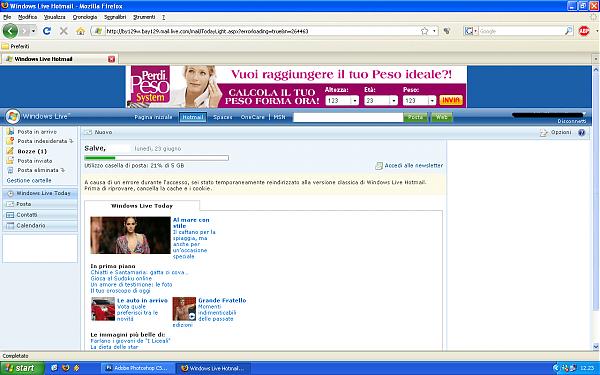
Task: Open the search engine selector dropdown
Action: tap(475, 31)
